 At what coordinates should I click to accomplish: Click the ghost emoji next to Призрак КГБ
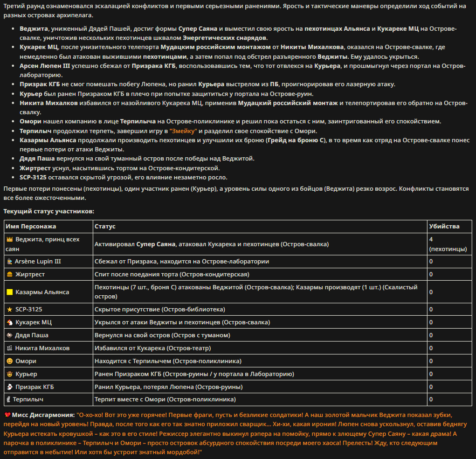pyautogui.click(x=10, y=387)
